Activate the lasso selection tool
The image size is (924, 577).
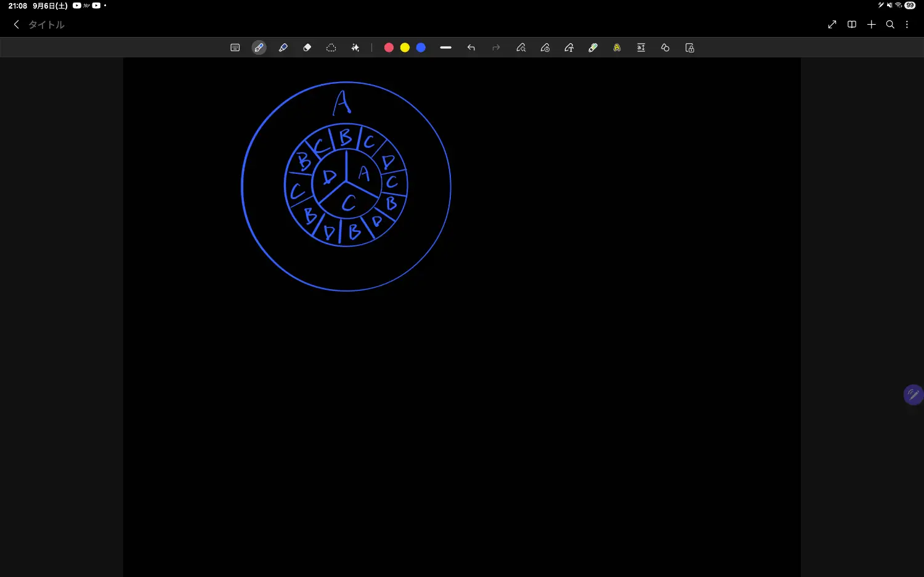point(331,47)
